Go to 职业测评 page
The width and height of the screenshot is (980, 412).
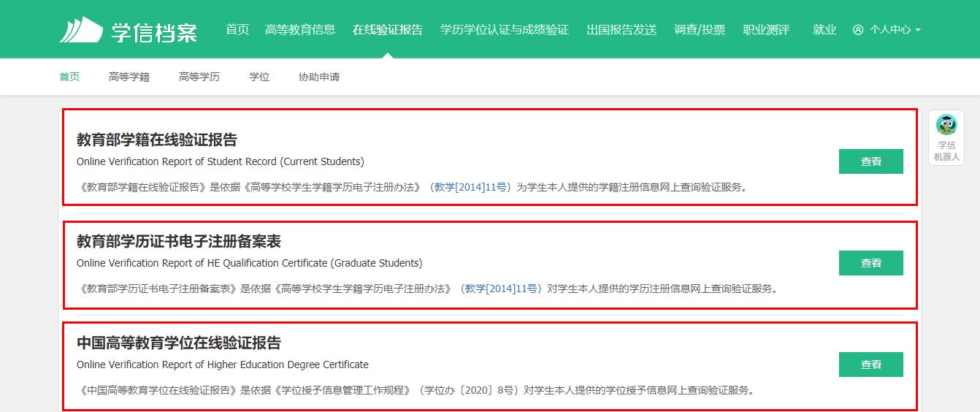pos(766,30)
